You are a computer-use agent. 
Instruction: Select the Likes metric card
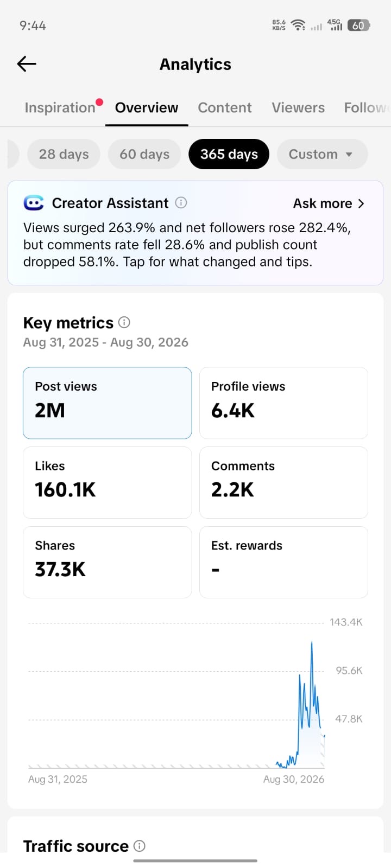(108, 482)
